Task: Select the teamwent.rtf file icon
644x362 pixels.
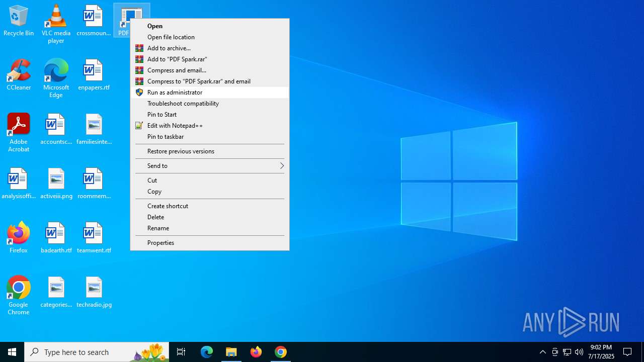Action: pyautogui.click(x=94, y=238)
